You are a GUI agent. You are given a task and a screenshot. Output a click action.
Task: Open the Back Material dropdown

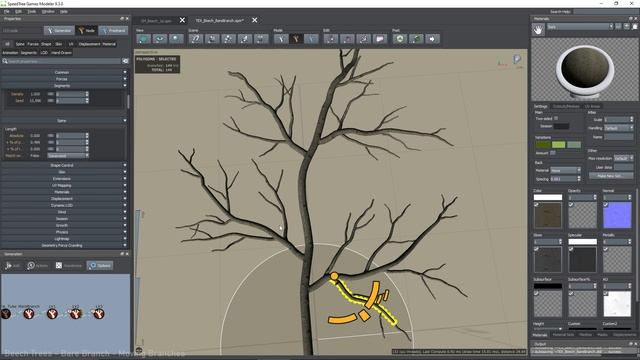click(x=565, y=170)
